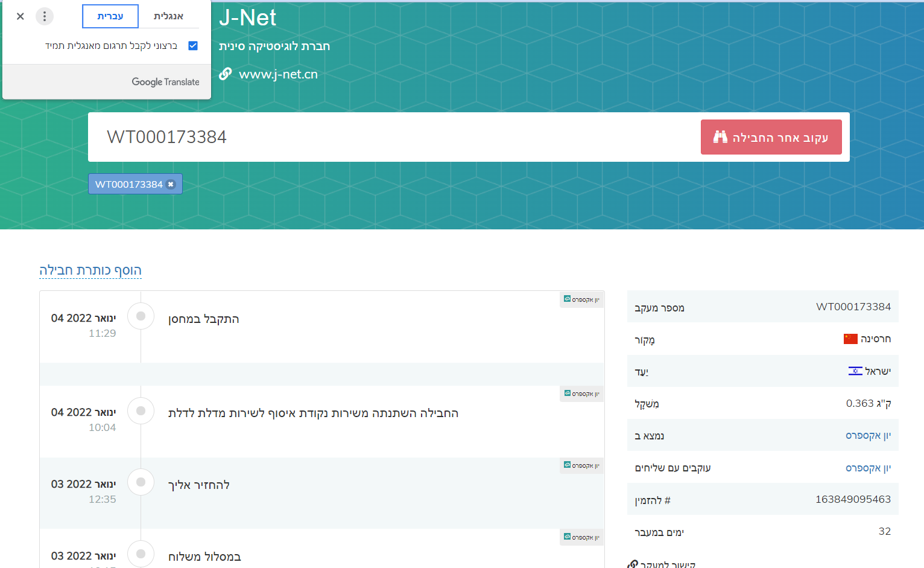Image resolution: width=924 pixels, height=568 pixels.
Task: Click the status text about the changed pickup point service
Action: (x=313, y=413)
